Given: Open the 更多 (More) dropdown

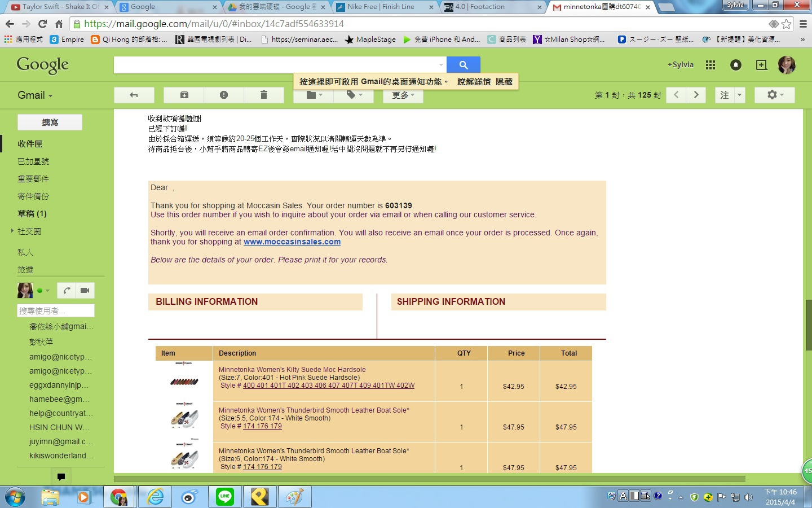Looking at the screenshot, I should click(x=403, y=95).
